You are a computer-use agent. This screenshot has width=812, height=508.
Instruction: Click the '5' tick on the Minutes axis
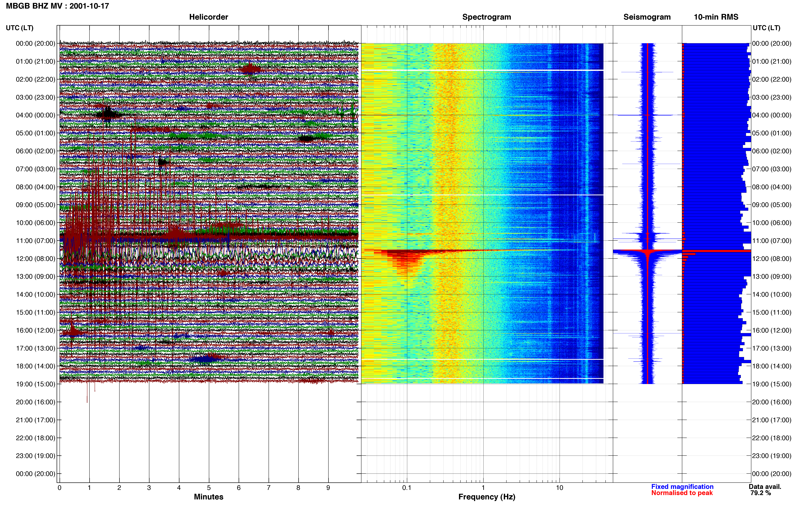(209, 488)
